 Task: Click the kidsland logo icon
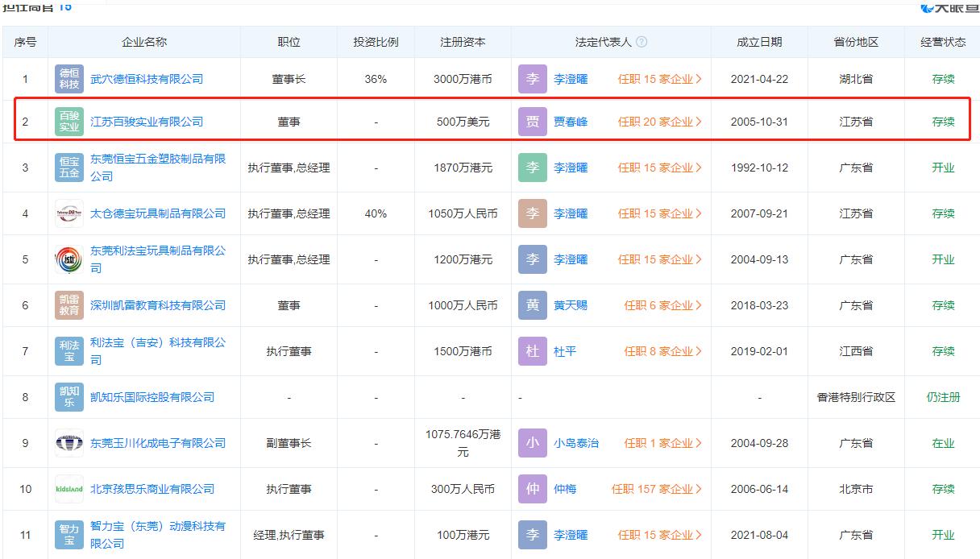click(x=69, y=489)
